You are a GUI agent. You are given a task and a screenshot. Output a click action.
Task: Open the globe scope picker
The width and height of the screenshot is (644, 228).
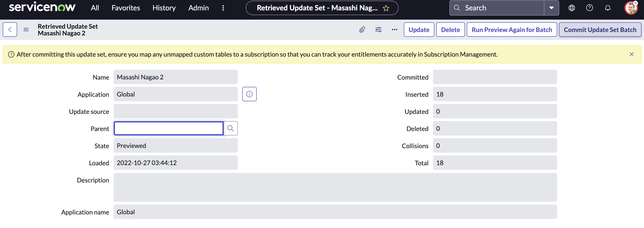click(572, 8)
